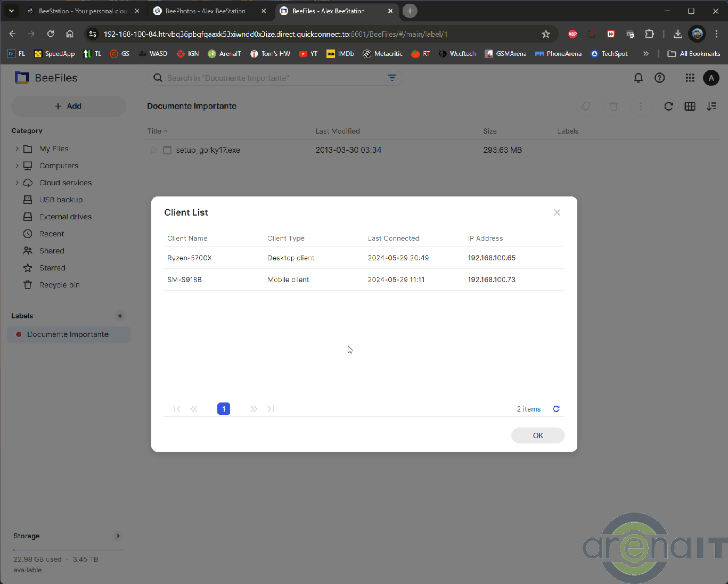Open the apps grid launcher
The height and width of the screenshot is (584, 728).
tap(690, 78)
